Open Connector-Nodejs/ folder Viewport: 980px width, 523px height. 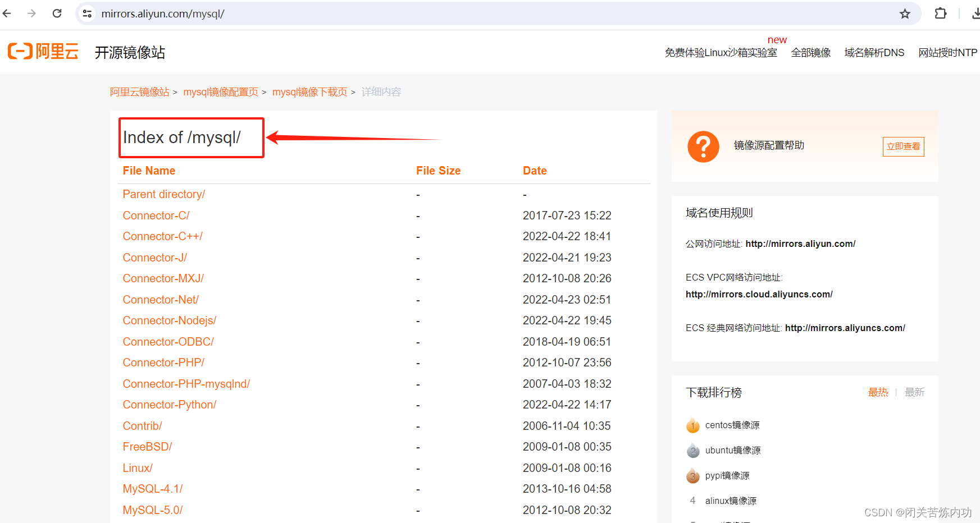(x=170, y=320)
